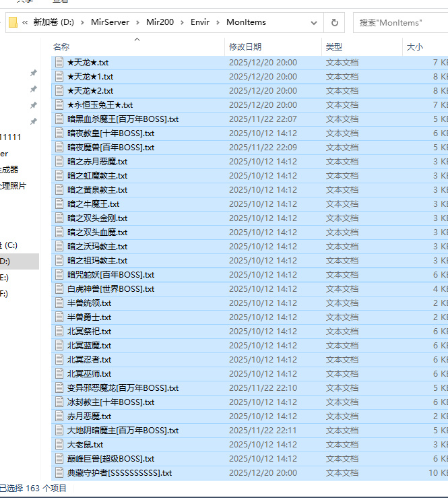Image resolution: width=448 pixels, height=498 pixels.
Task: Navigate to Envir breadcrumb folder
Action: [200, 22]
